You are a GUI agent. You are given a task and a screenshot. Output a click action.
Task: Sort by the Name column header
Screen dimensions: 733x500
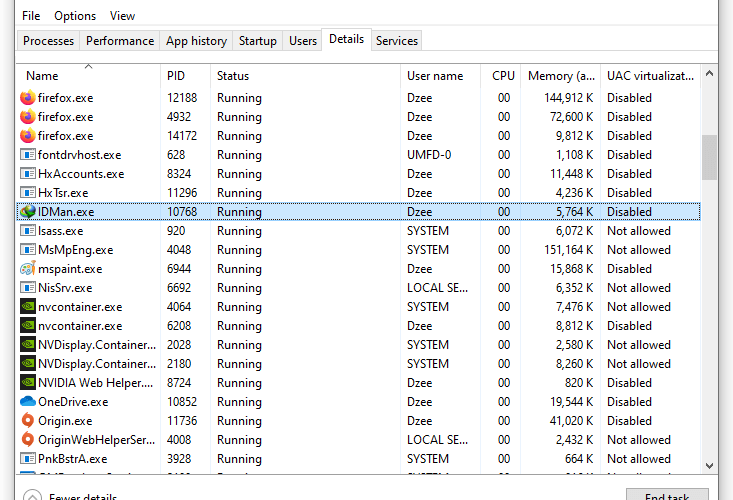tap(89, 76)
